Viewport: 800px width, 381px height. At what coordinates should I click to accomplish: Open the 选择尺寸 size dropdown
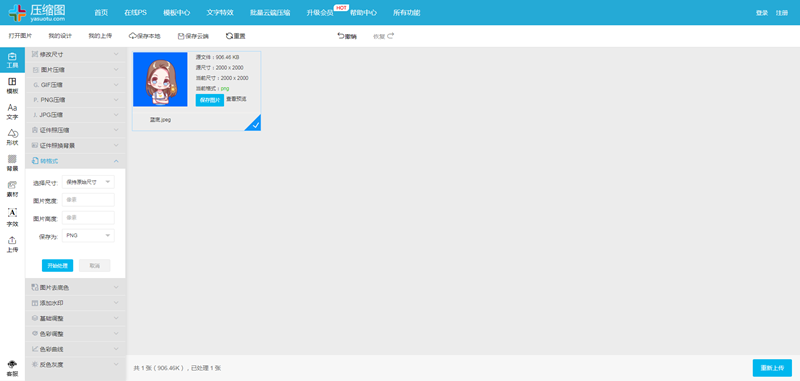88,182
